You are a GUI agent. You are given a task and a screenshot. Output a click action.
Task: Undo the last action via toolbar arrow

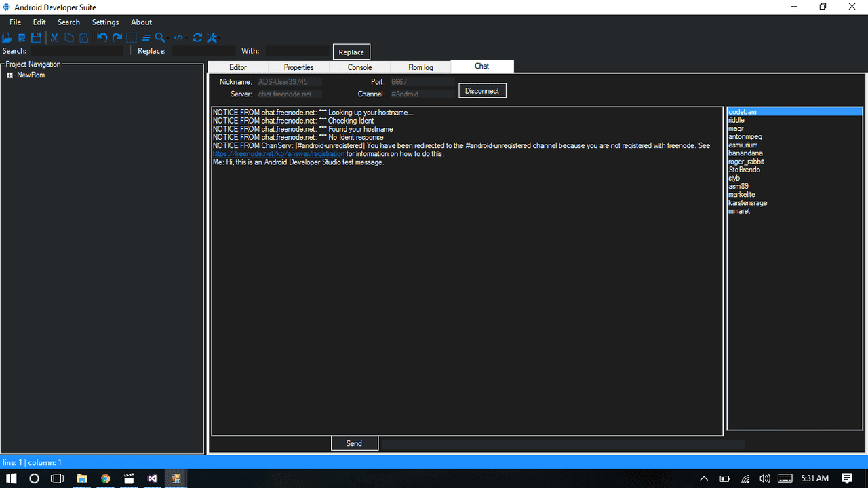[102, 37]
